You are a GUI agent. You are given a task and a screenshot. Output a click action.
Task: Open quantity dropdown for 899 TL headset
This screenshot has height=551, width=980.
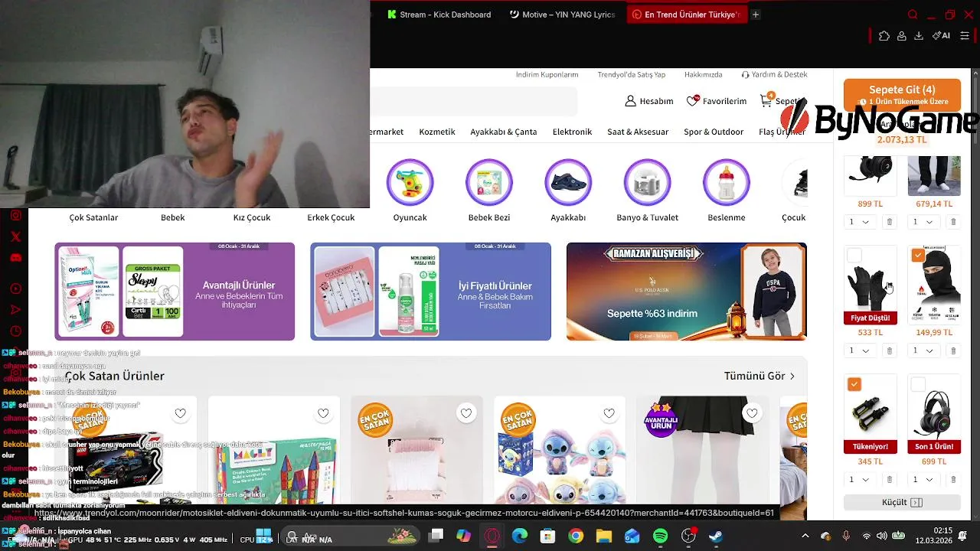tap(859, 222)
